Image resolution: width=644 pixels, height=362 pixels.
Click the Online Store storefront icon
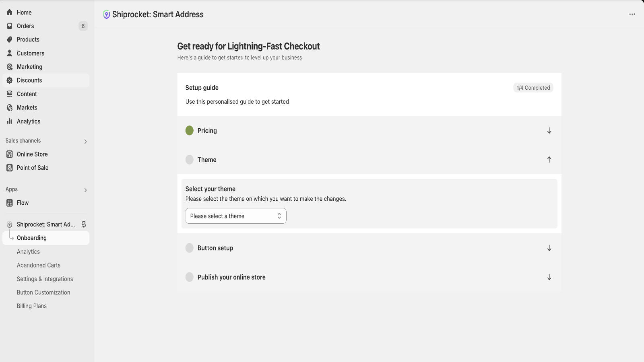point(10,154)
